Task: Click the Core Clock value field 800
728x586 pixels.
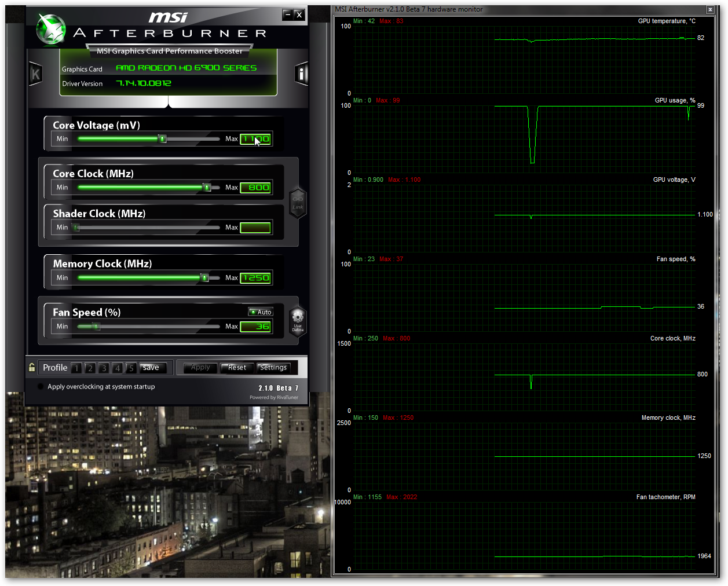Action: coord(255,188)
